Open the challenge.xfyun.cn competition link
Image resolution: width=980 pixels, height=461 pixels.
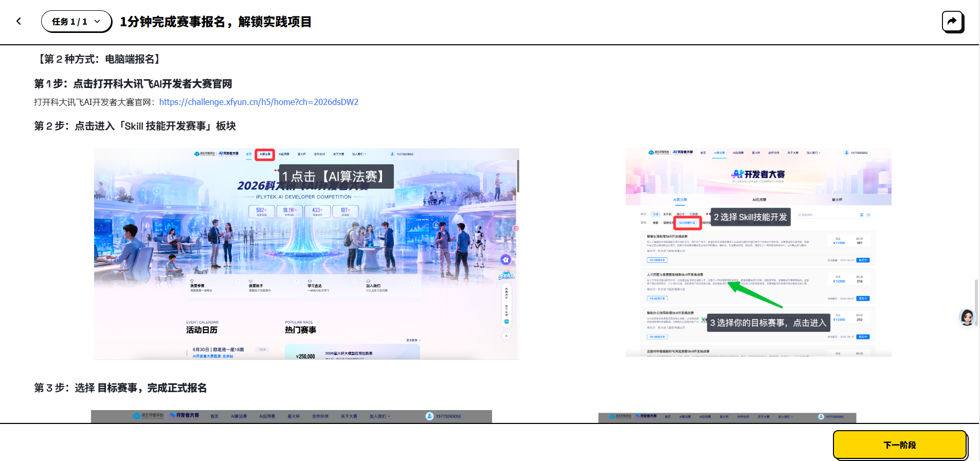click(x=259, y=102)
